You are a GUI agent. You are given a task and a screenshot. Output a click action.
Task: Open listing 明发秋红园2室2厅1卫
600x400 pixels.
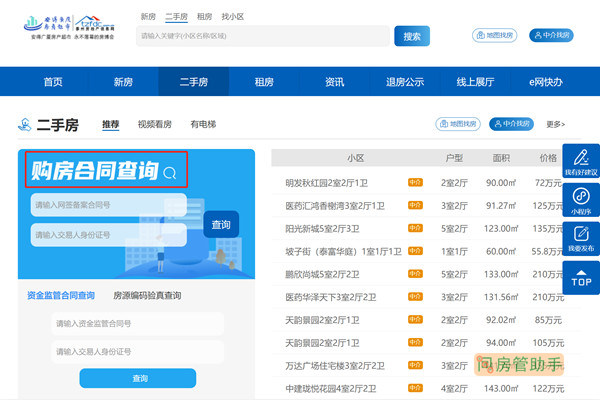pyautogui.click(x=326, y=183)
